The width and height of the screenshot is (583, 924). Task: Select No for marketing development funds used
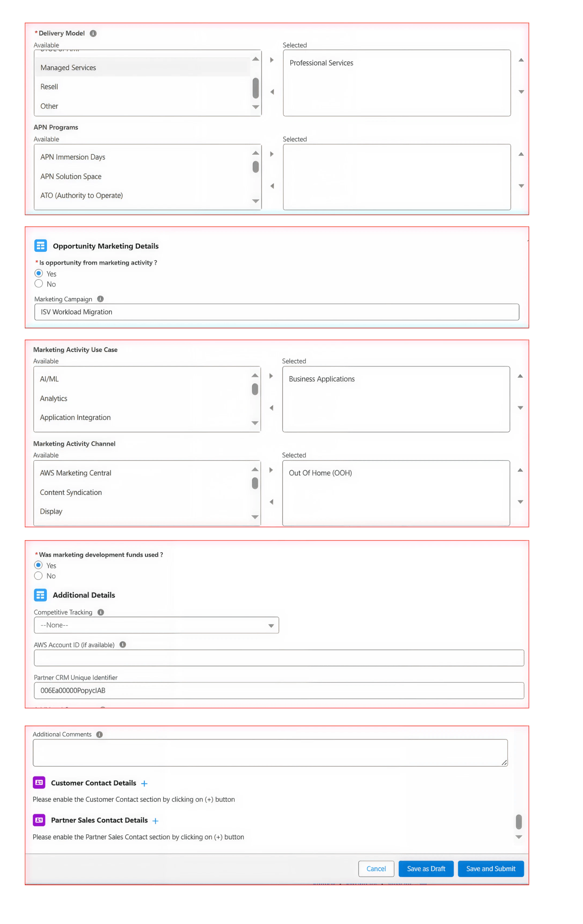(x=39, y=576)
